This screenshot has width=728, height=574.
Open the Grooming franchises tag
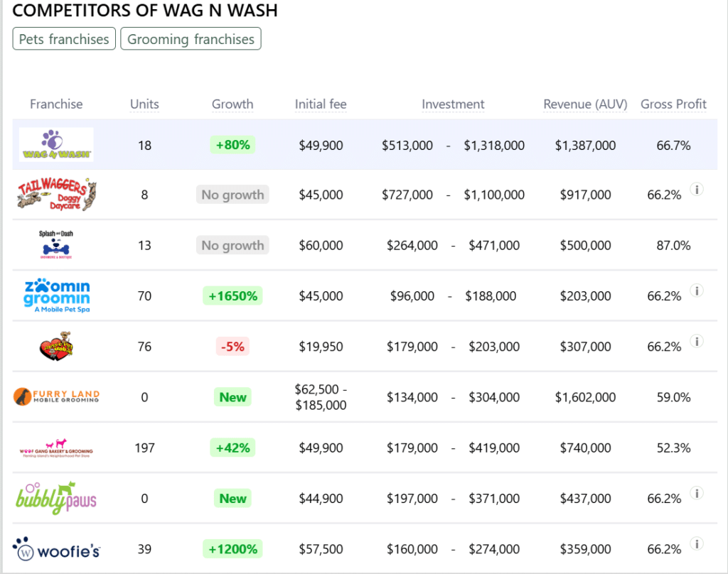tap(191, 39)
